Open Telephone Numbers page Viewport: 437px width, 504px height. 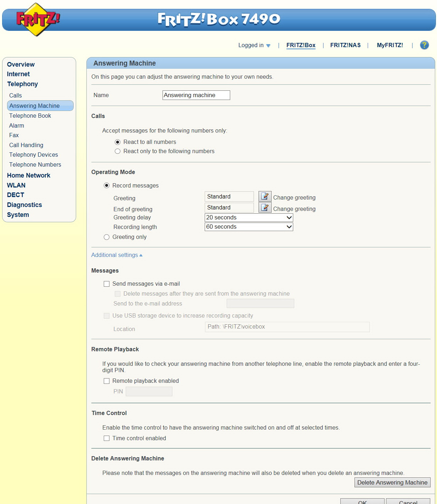click(35, 165)
